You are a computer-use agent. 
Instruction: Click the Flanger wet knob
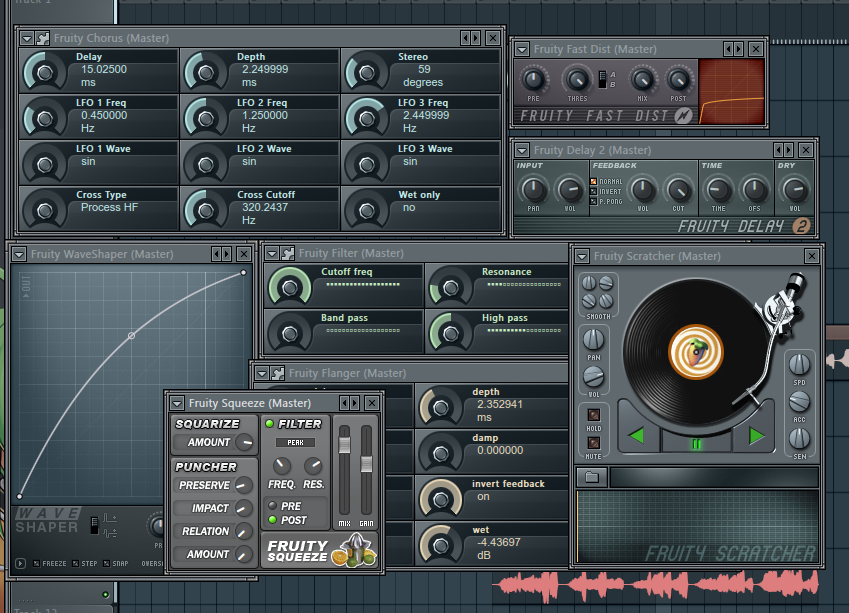pos(441,545)
